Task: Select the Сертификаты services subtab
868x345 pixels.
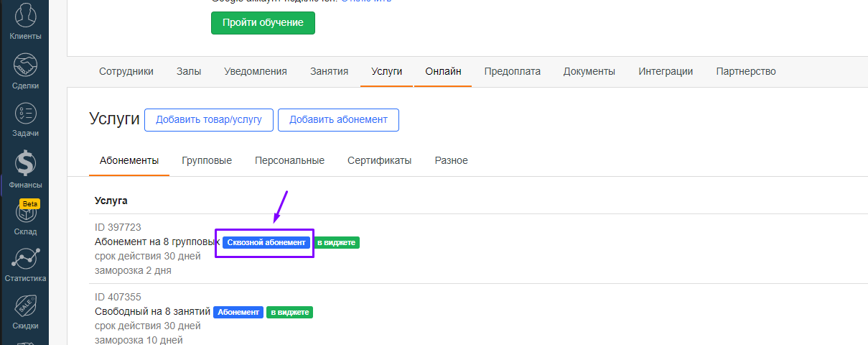Action: pos(379,160)
